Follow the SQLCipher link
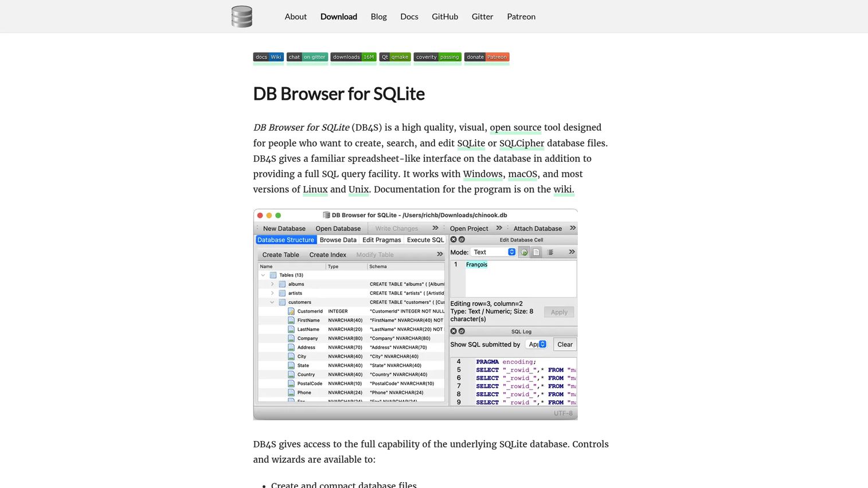Screen dimensions: 868x488 [522, 143]
